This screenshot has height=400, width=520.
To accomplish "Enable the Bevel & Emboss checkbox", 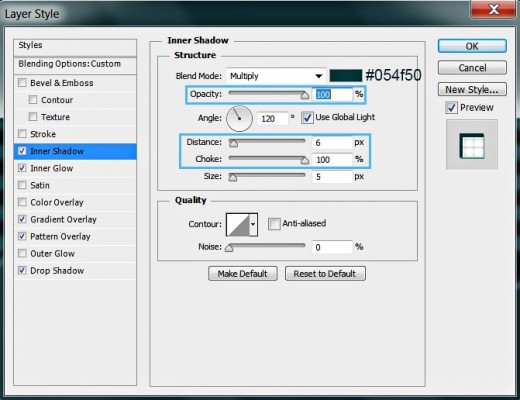I will (x=22, y=82).
